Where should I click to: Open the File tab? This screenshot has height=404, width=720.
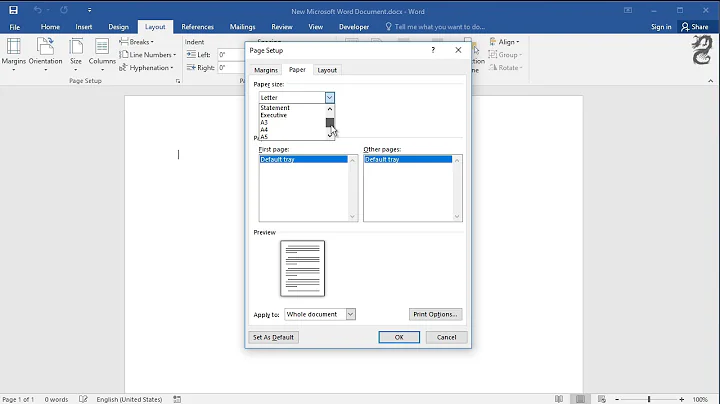pyautogui.click(x=15, y=27)
